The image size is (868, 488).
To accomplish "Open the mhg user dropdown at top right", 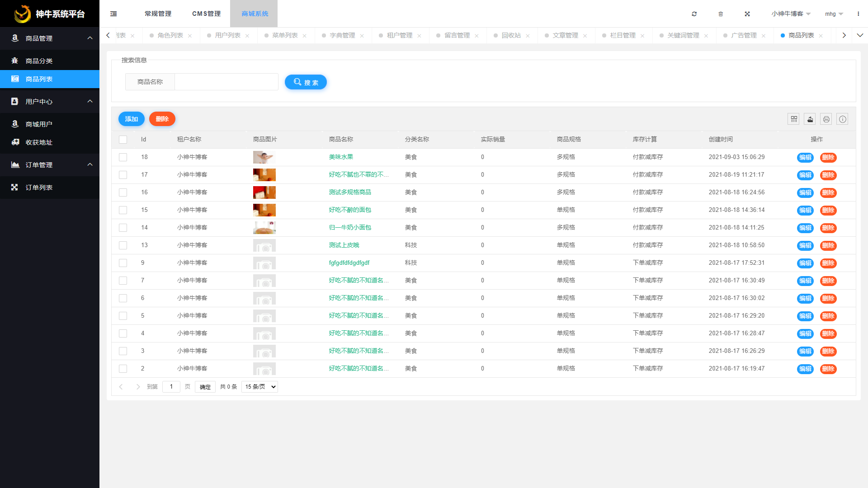I will pyautogui.click(x=833, y=14).
